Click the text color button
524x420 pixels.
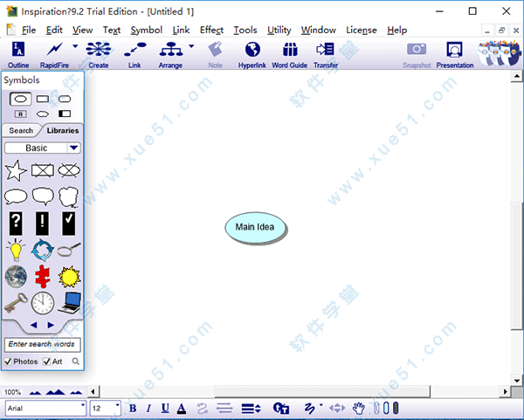pyautogui.click(x=182, y=408)
